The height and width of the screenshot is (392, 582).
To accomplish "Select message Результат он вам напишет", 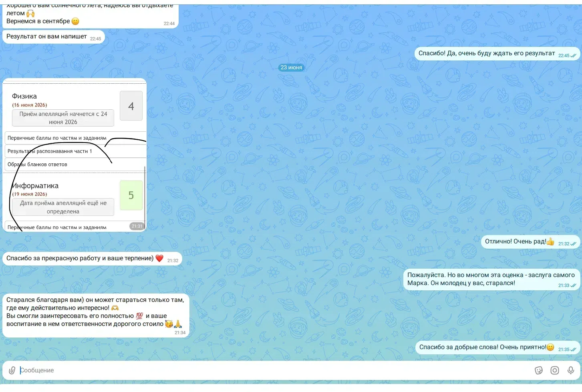I will point(54,37).
